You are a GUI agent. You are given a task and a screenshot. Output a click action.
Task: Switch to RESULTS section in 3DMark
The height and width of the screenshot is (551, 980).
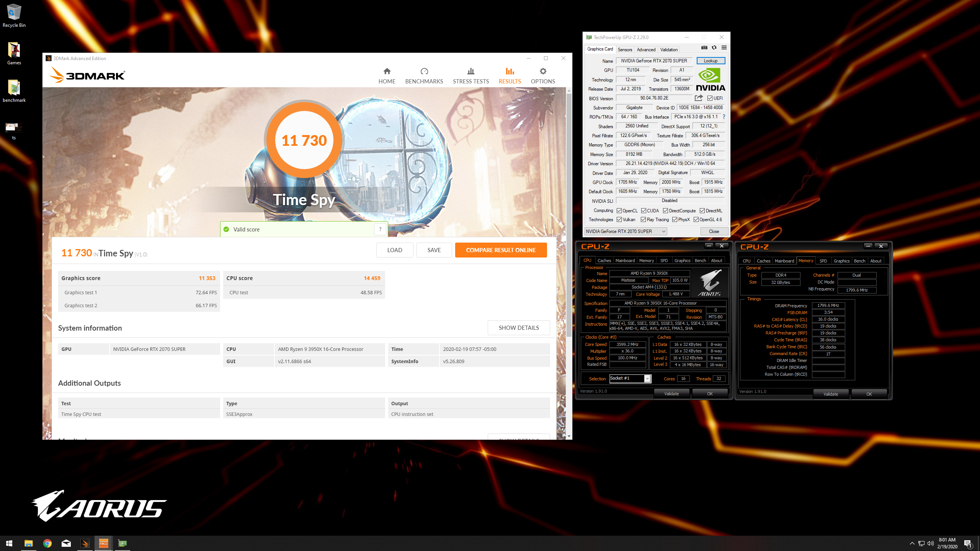[x=510, y=76]
